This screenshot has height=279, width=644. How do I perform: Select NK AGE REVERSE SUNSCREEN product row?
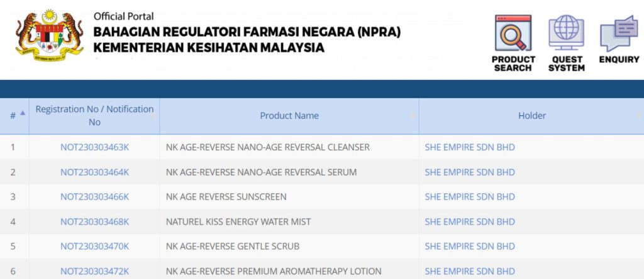pos(226,196)
